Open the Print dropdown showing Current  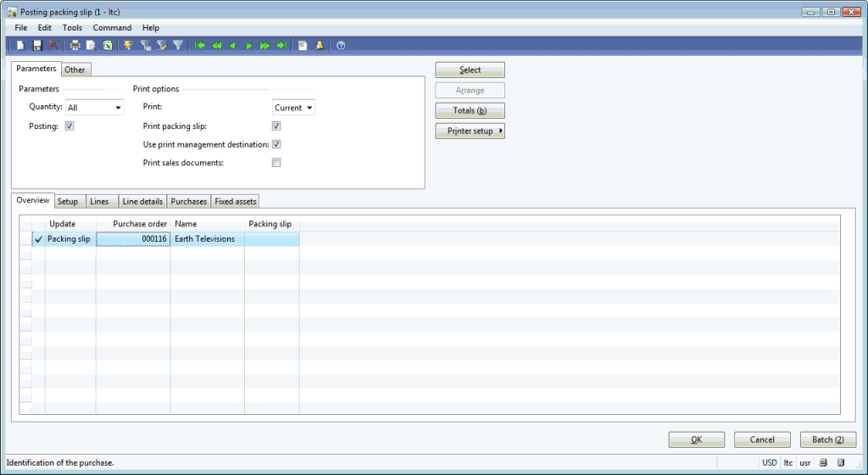coord(293,108)
